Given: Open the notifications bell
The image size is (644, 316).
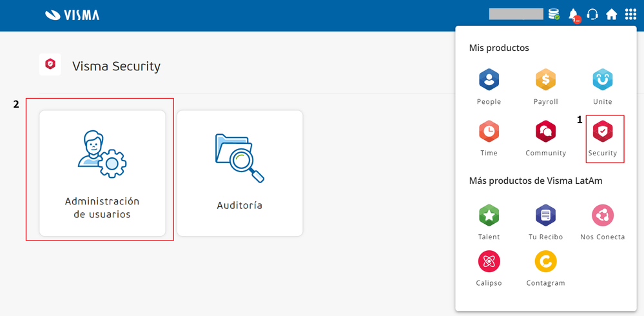Looking at the screenshot, I should pos(574,15).
